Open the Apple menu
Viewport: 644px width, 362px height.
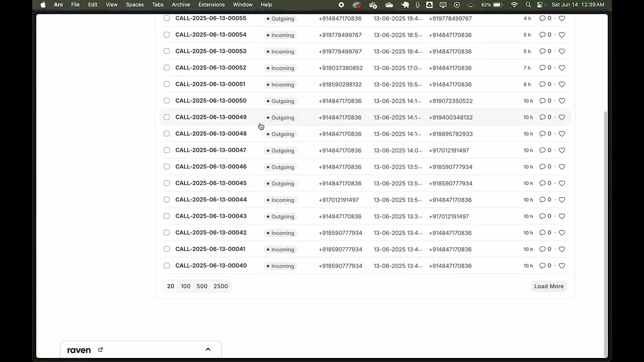click(43, 5)
